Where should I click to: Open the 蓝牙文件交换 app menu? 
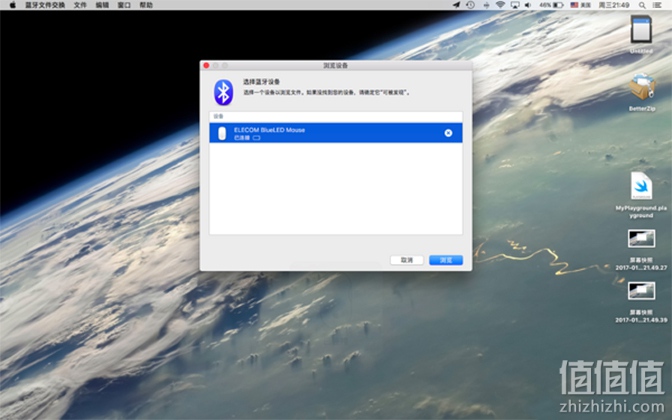[x=45, y=5]
